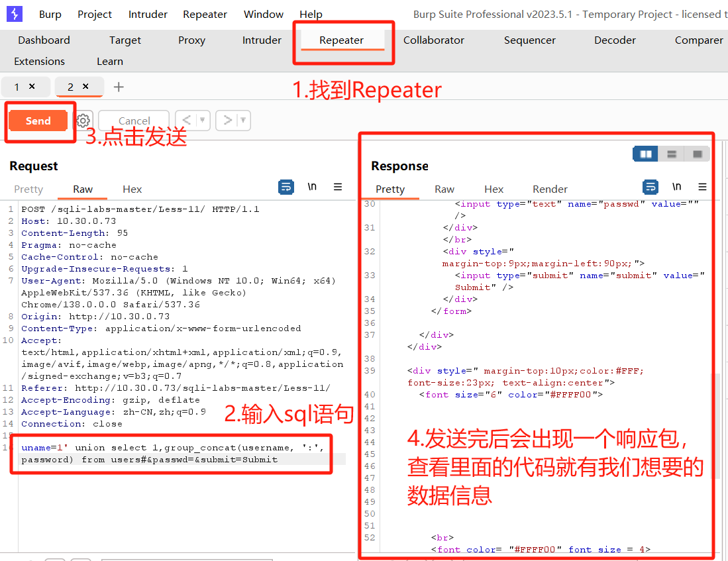Switch to the Intruder tool tab
This screenshot has height=561, width=728.
(262, 40)
